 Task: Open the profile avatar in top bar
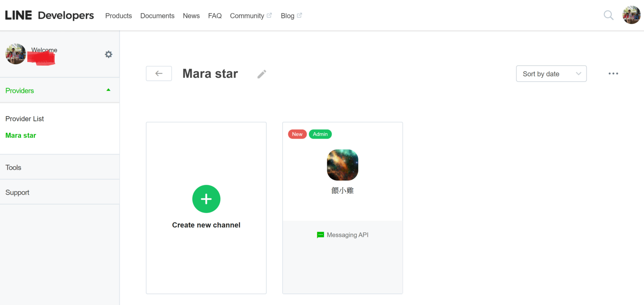coord(631,15)
